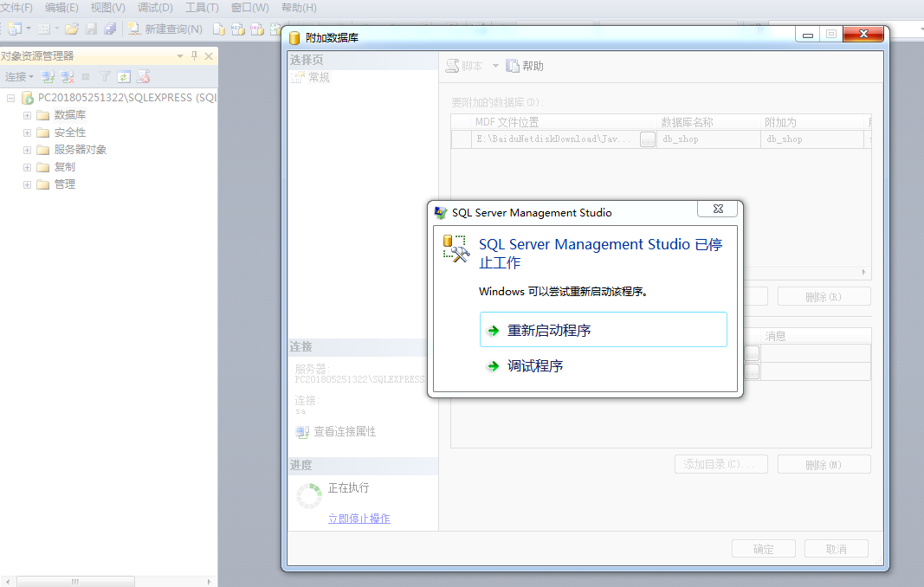Click the MDX query toolbar icon

238,29
